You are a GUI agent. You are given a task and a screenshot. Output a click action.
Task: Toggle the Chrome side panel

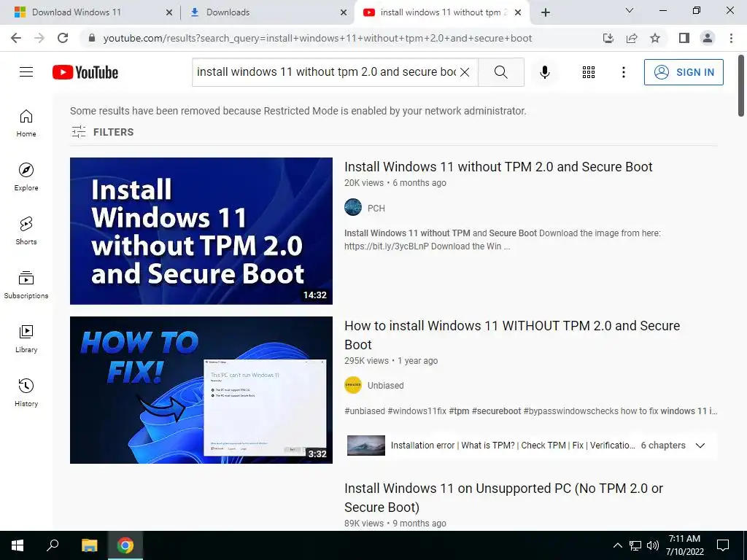coord(684,38)
